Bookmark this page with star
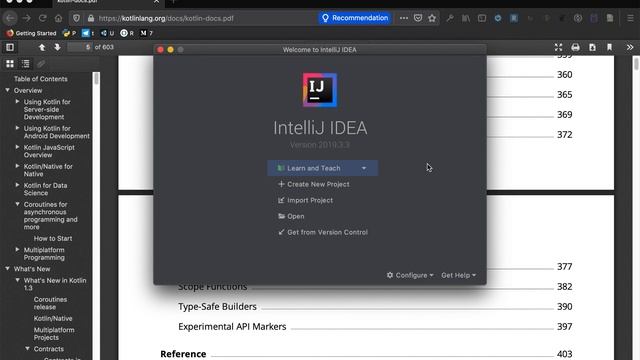The image size is (640, 360). pos(432,18)
